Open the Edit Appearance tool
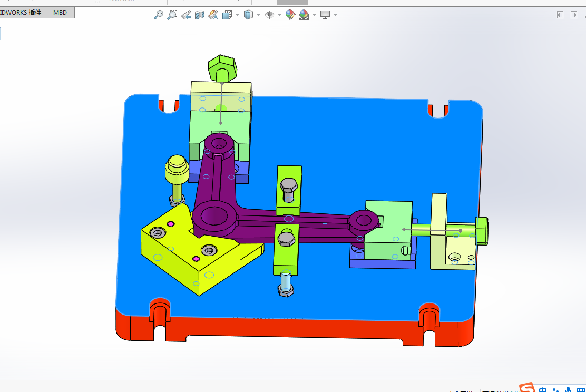Image resolution: width=586 pixels, height=392 pixels. pos(290,15)
